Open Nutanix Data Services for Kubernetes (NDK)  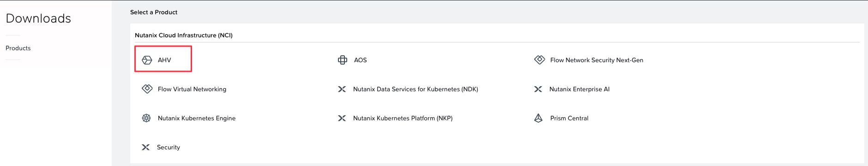point(416,89)
